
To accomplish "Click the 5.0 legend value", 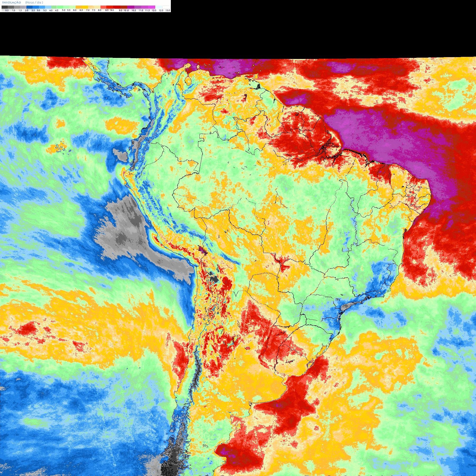I will click(x=63, y=10).
